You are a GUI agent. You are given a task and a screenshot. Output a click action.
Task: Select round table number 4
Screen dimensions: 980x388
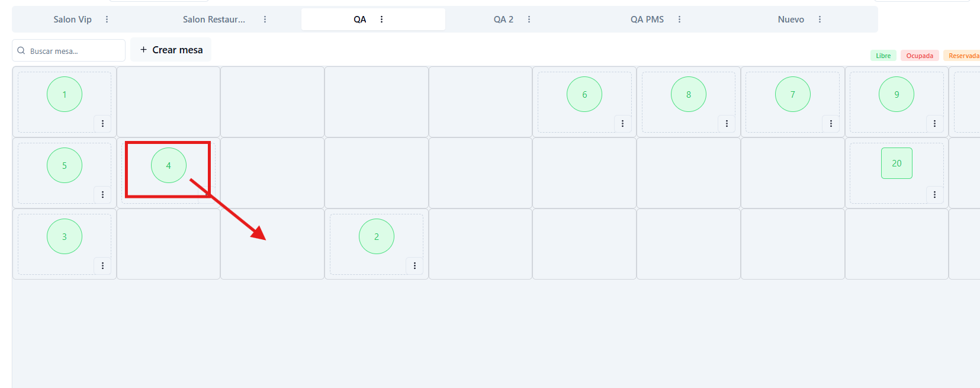click(169, 165)
